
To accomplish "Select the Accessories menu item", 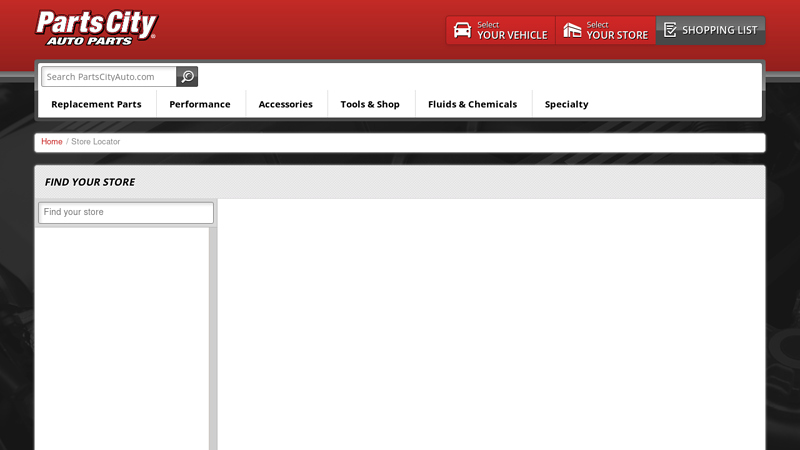I will 285,104.
